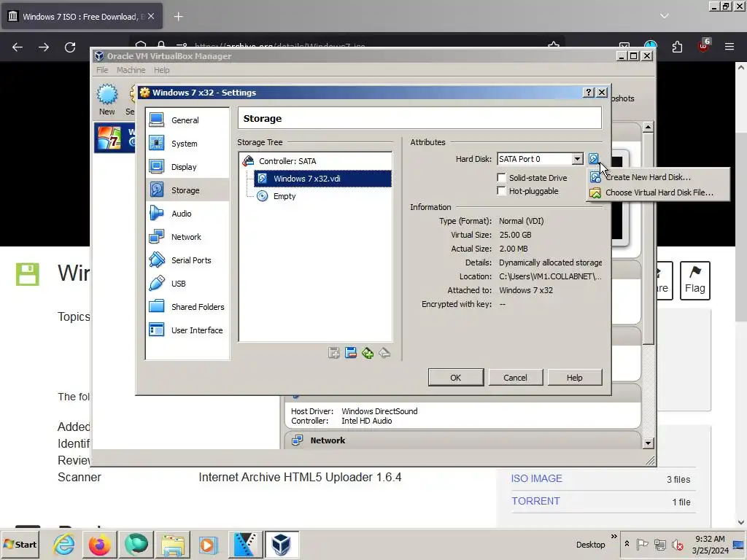Click the Network section header in VirtualBox details

pyautogui.click(x=462, y=440)
